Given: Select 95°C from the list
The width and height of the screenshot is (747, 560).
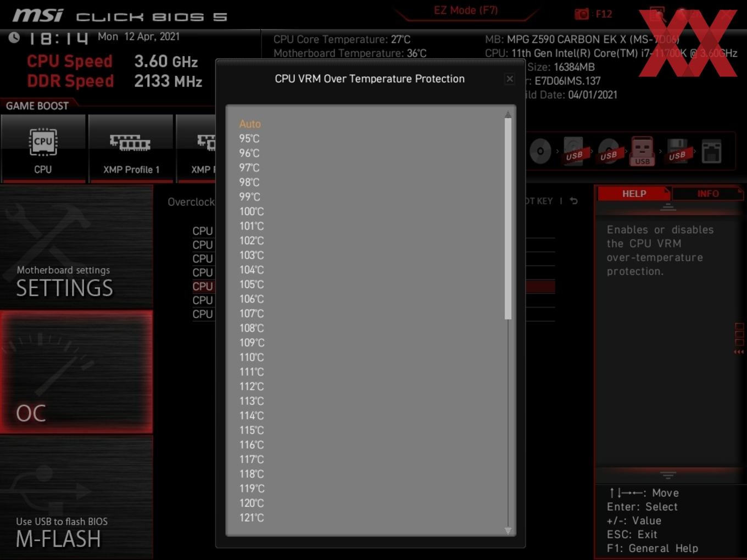Looking at the screenshot, I should tap(249, 139).
